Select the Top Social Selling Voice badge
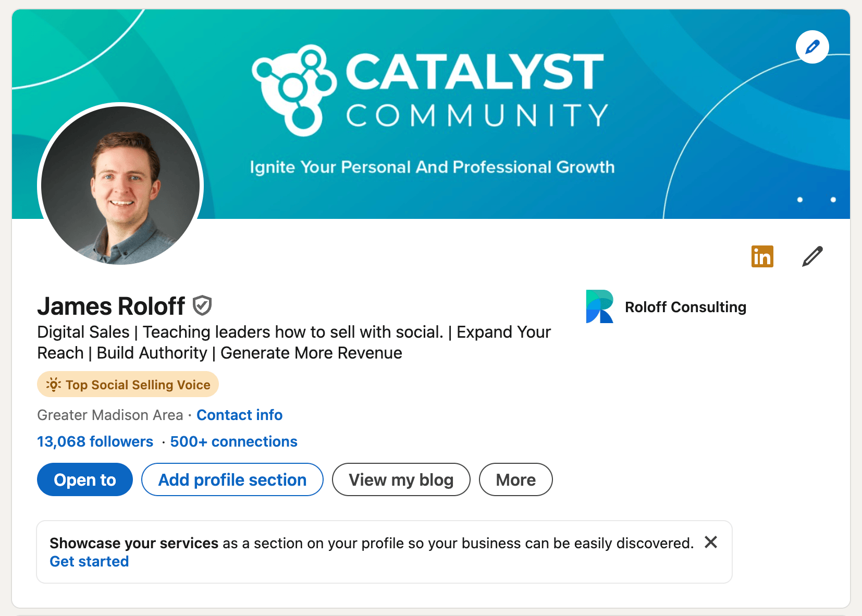Screen dimensions: 862x616 pyautogui.click(x=128, y=385)
